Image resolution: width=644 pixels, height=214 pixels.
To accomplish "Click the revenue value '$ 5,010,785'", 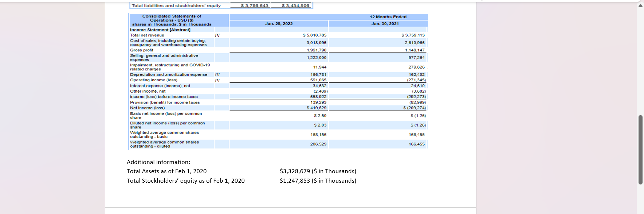I will (315, 35).
